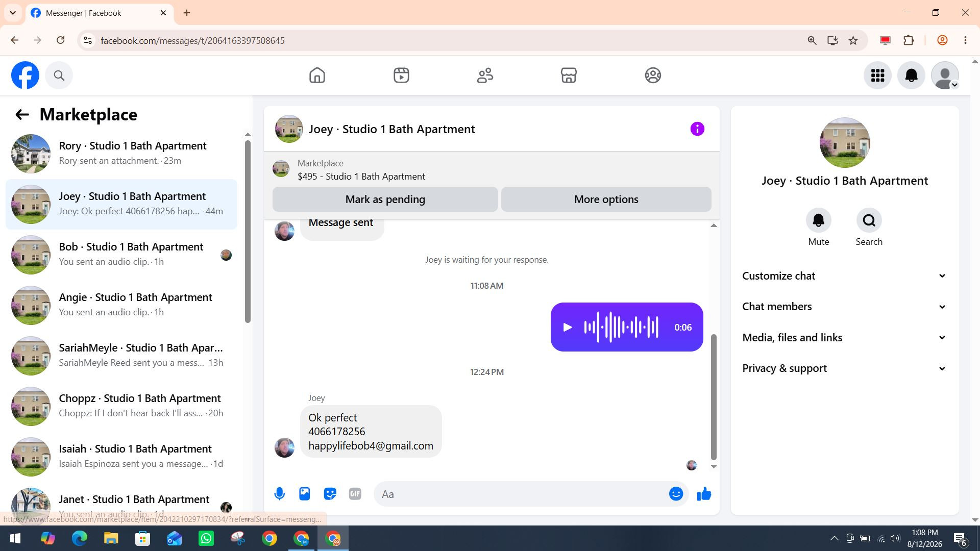Screen dimensions: 980x551
Task: Click the chat message scrollbar thumb
Action: pyautogui.click(x=714, y=397)
